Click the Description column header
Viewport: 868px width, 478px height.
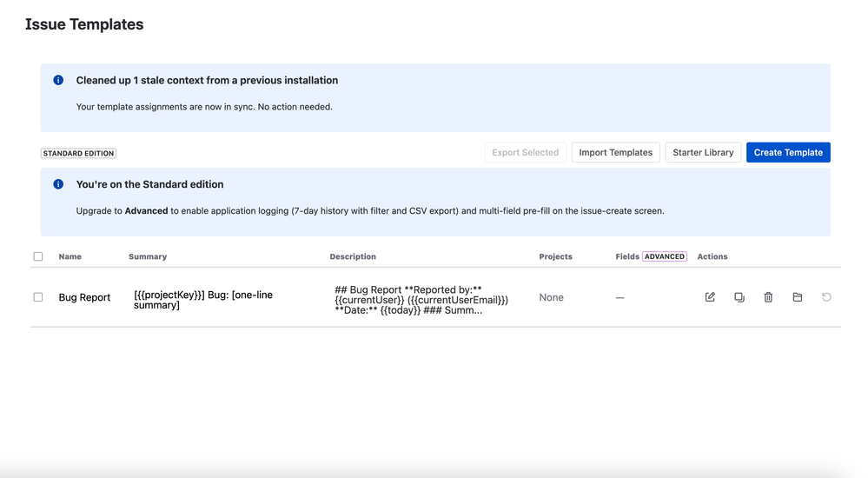coord(353,256)
